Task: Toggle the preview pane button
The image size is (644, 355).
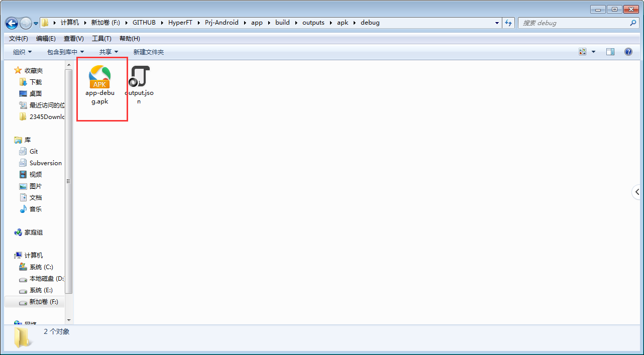Action: (610, 52)
